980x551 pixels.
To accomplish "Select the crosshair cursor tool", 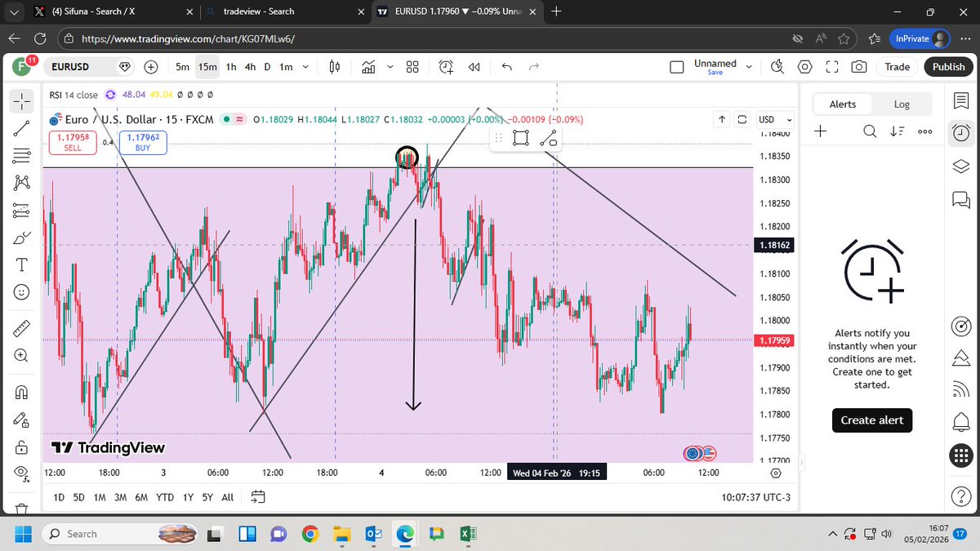I will coord(22,101).
